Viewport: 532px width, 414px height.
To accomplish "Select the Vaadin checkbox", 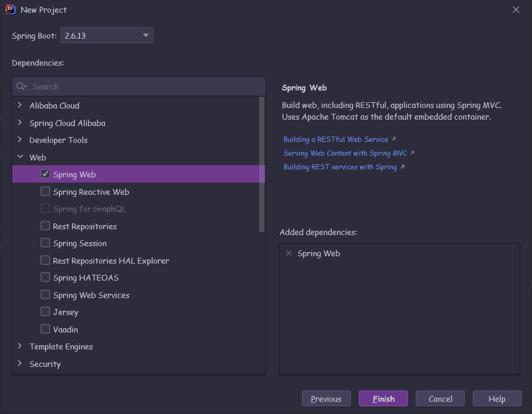I will point(46,329).
